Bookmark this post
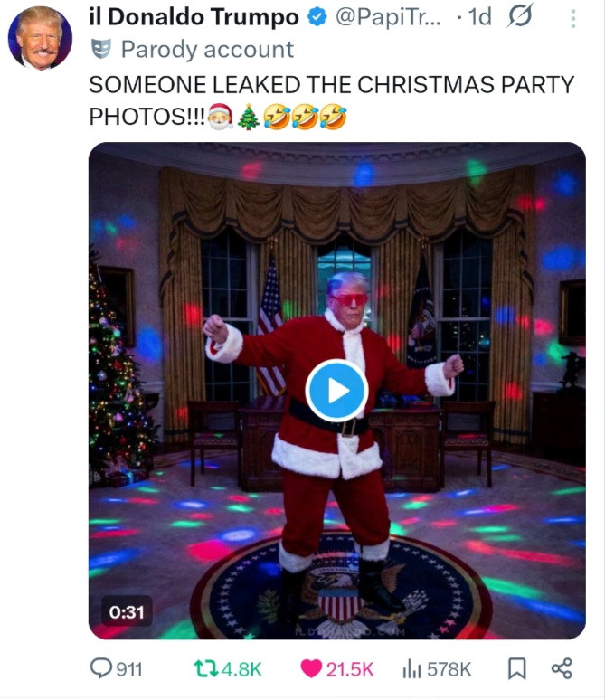Image resolution: width=605 pixels, height=700 pixels. tap(517, 668)
